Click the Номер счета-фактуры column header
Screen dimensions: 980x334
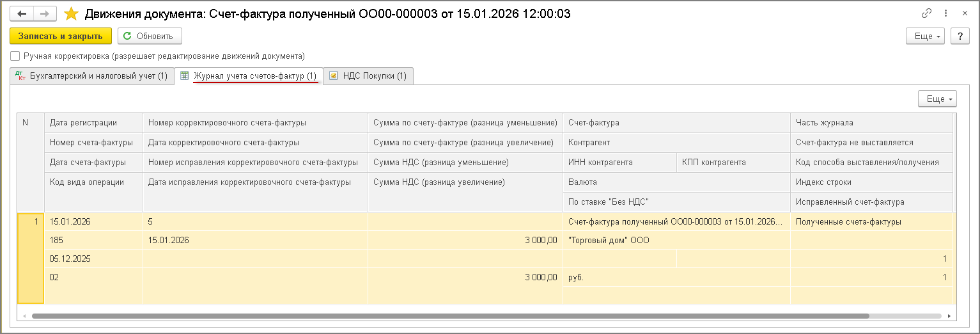click(x=93, y=143)
